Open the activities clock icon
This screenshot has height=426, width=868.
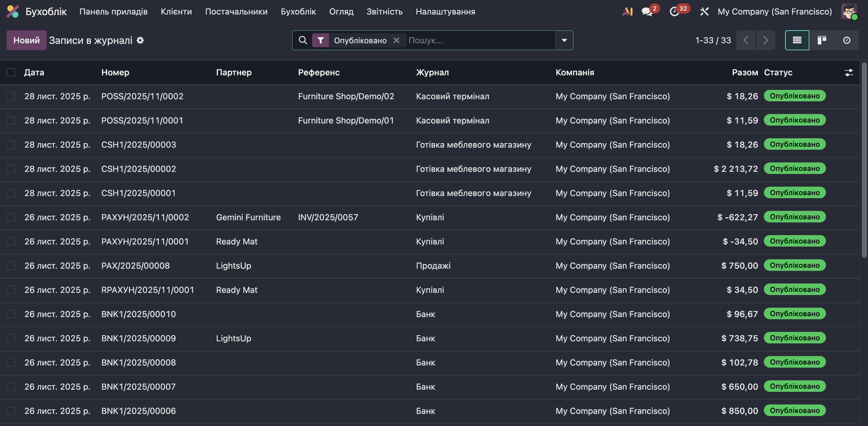(674, 12)
